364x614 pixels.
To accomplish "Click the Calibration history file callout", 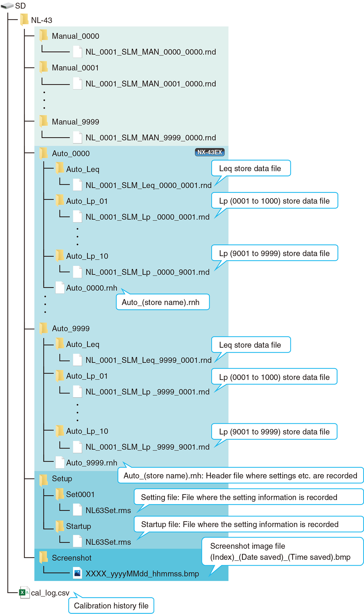I will click(x=111, y=605).
